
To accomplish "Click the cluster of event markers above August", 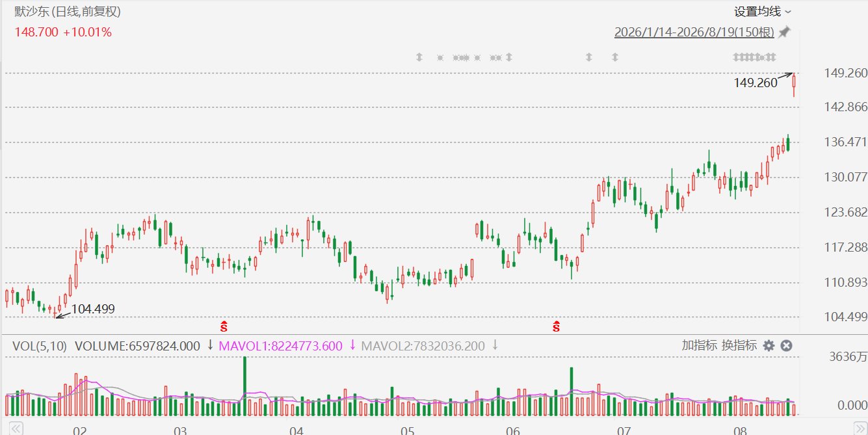I will click(754, 57).
